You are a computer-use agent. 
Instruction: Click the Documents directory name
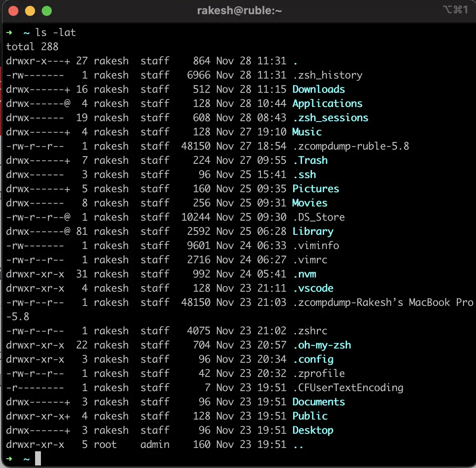click(x=319, y=402)
